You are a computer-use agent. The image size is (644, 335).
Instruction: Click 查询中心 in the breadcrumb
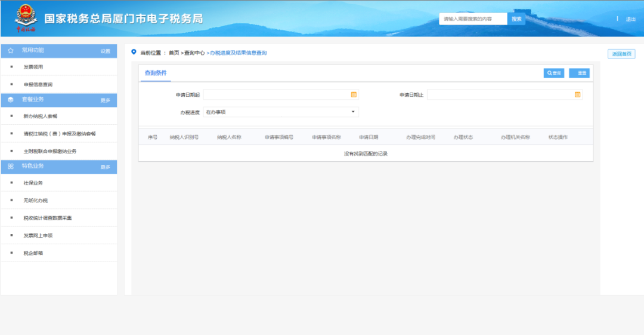[x=194, y=53]
